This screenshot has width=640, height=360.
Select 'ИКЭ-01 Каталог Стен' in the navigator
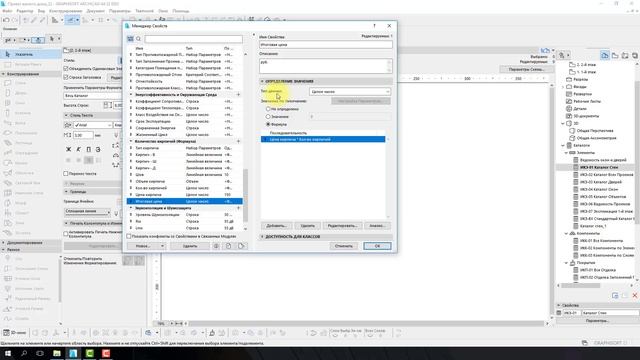click(x=599, y=167)
